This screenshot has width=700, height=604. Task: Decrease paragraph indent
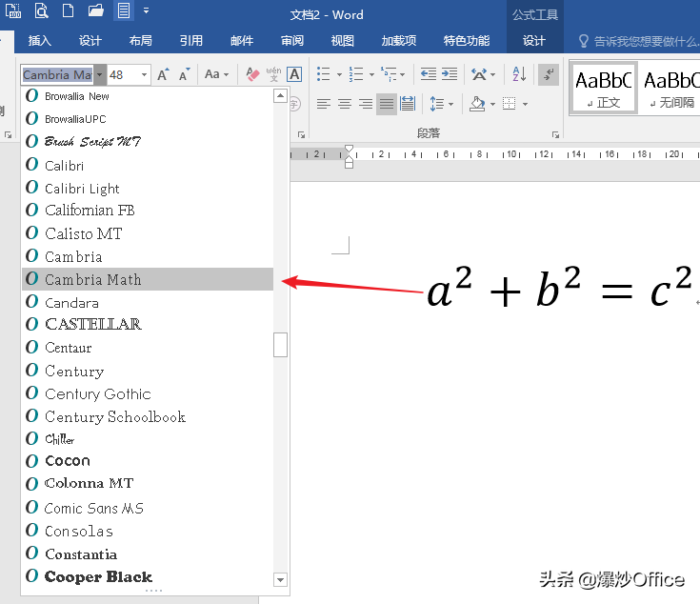[429, 74]
